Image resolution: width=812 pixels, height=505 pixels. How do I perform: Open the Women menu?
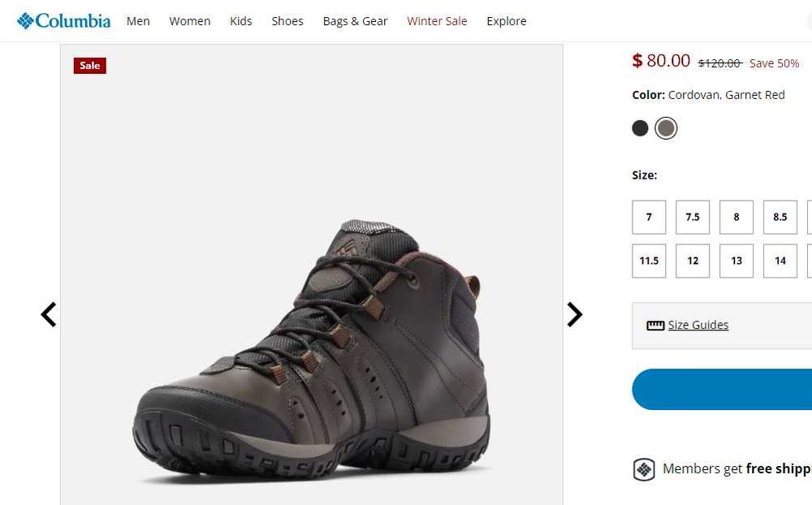point(190,21)
